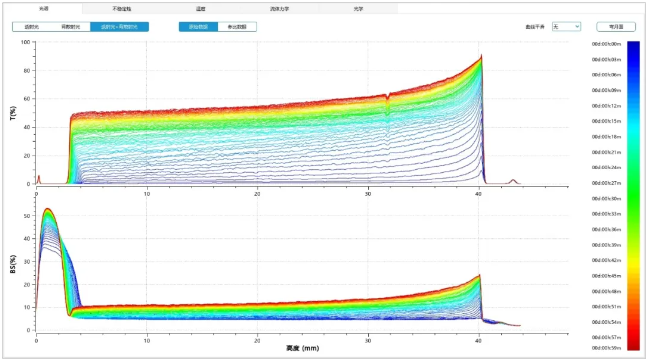This screenshot has height=361, width=650.
Task: Select the combined 透射光+背散射光 option
Action: pyautogui.click(x=119, y=27)
